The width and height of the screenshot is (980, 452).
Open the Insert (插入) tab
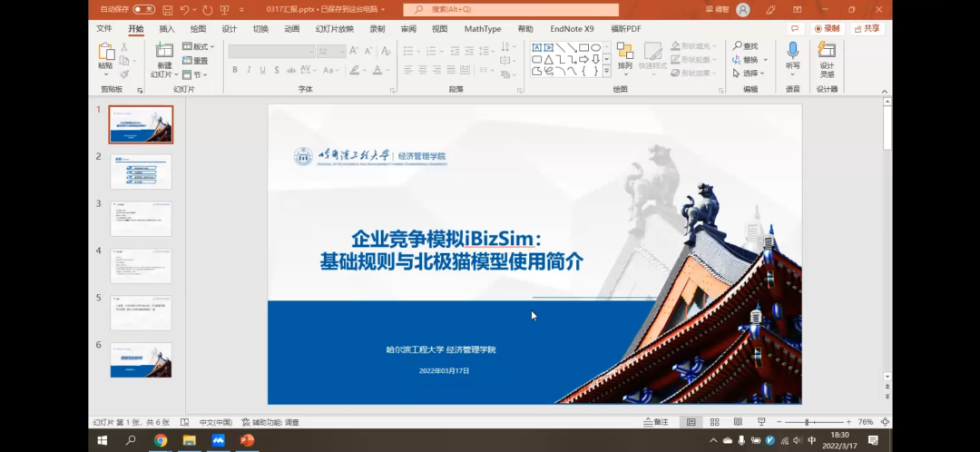(x=167, y=28)
